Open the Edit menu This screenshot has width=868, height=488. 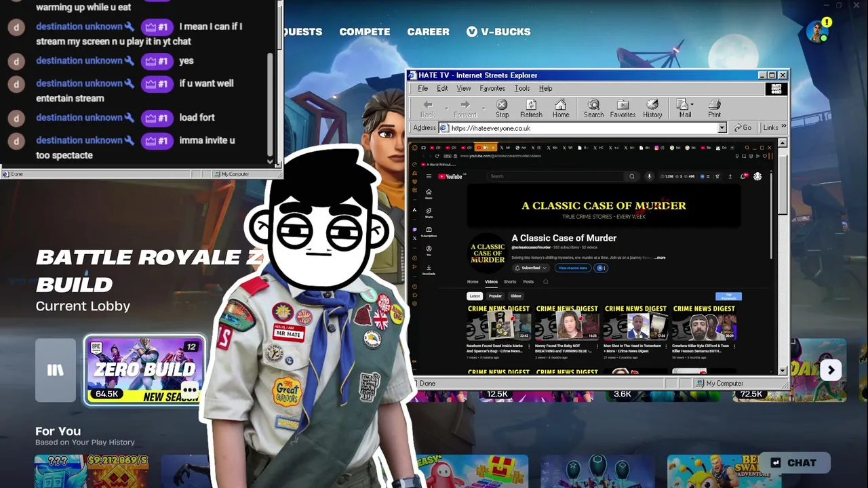[x=442, y=88]
